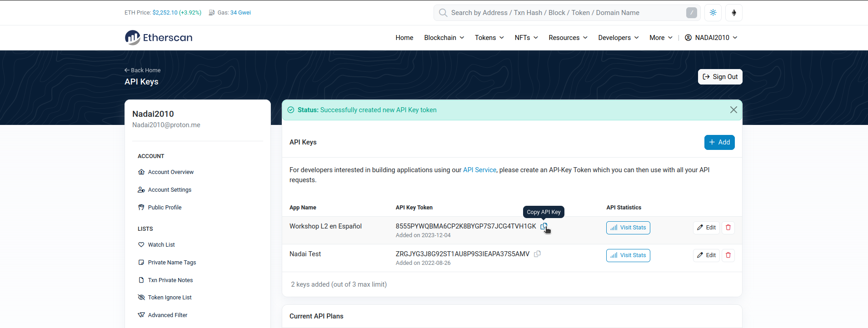This screenshot has width=868, height=328.
Task: Visit Stats for Workshop L2 en Español
Action: pos(628,228)
